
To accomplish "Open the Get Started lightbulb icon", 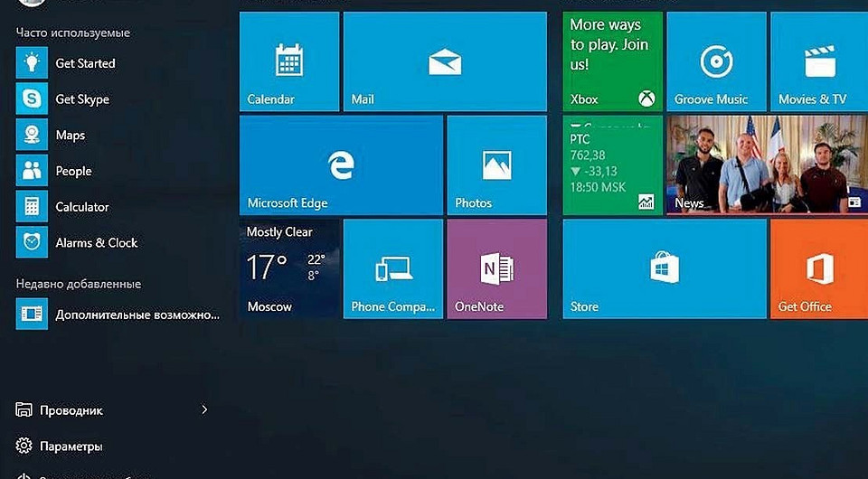I will [x=32, y=63].
